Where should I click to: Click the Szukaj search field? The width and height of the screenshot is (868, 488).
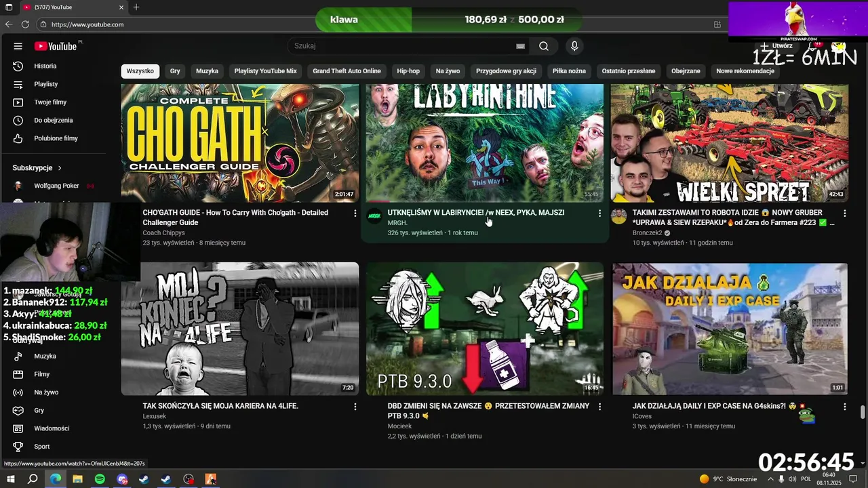[x=403, y=46]
